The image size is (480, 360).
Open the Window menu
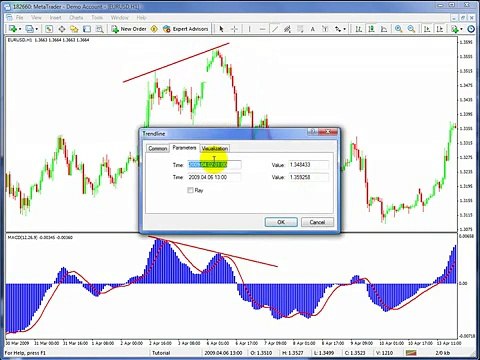click(x=119, y=17)
